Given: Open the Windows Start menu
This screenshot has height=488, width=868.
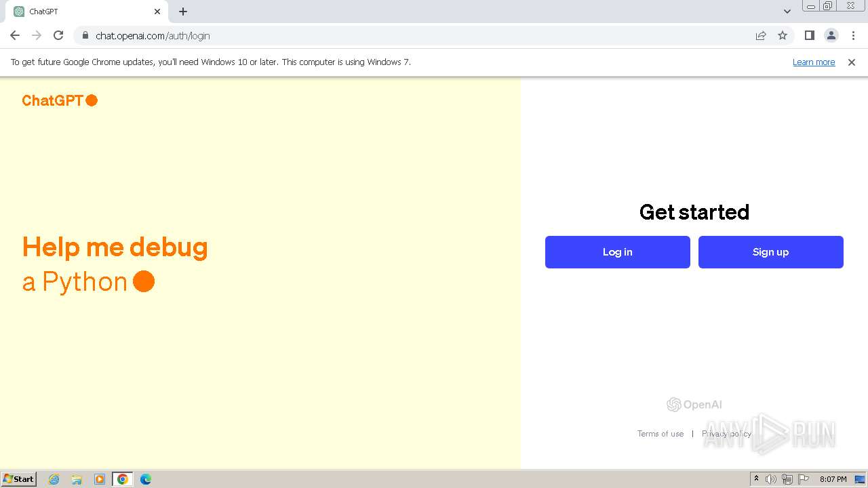Looking at the screenshot, I should (19, 479).
